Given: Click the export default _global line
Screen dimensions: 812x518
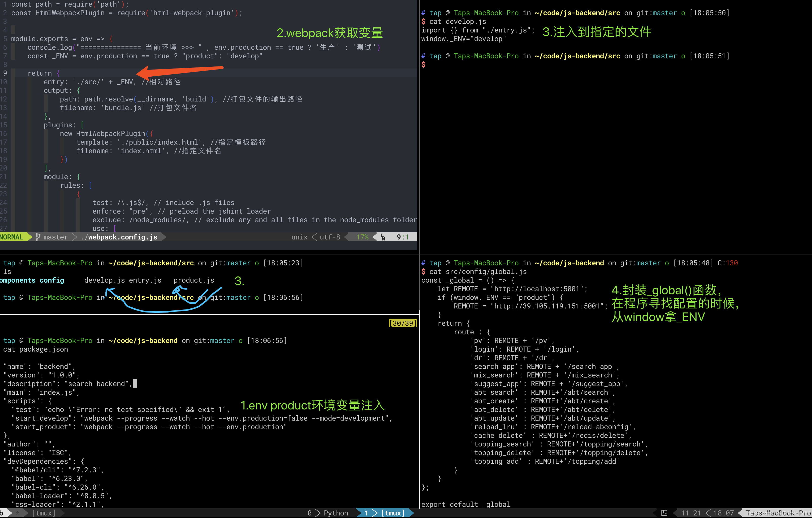Looking at the screenshot, I should coord(466,505).
